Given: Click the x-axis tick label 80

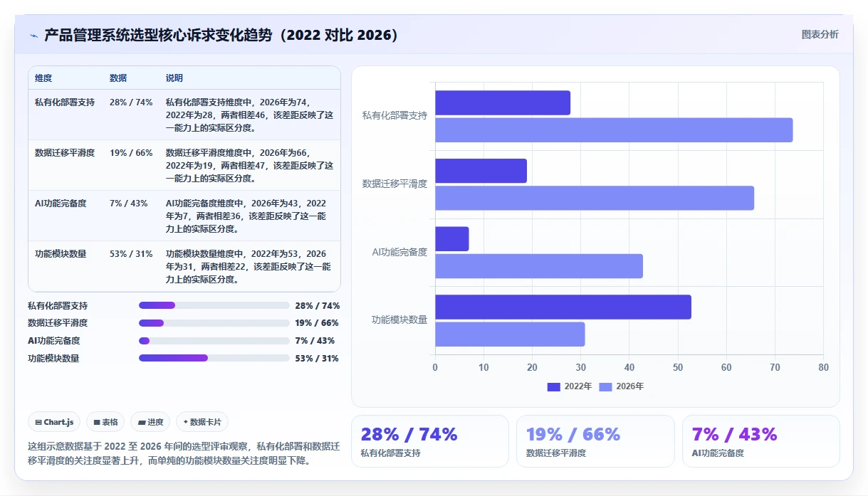Looking at the screenshot, I should 823,368.
